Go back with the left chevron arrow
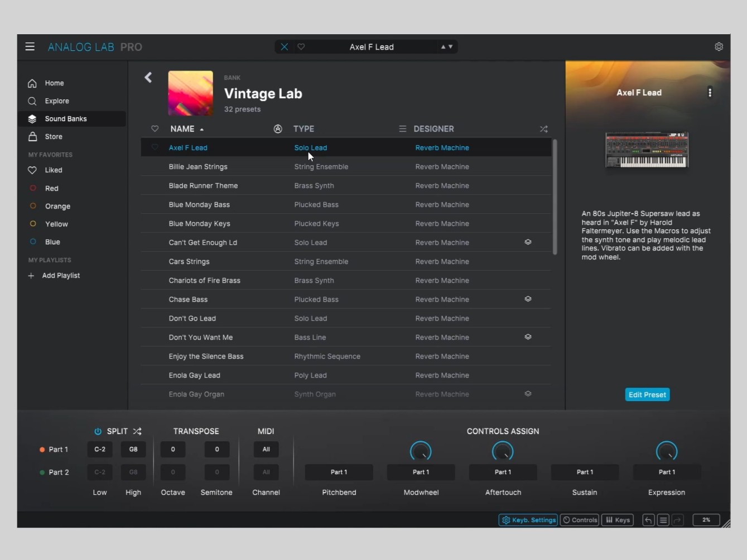 [x=148, y=78]
